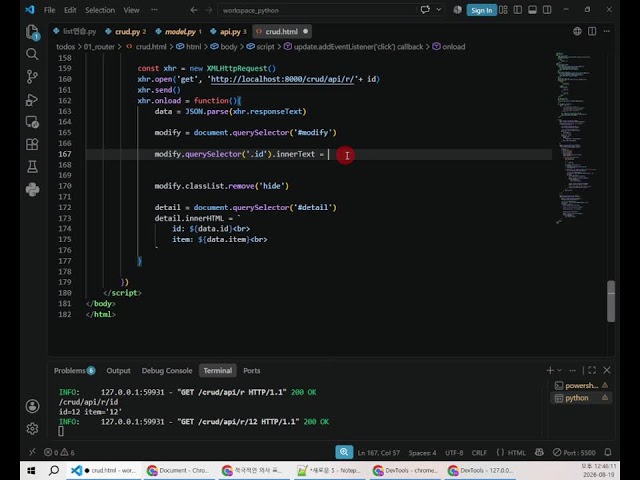Open editor More Actions ellipsis

click(607, 31)
